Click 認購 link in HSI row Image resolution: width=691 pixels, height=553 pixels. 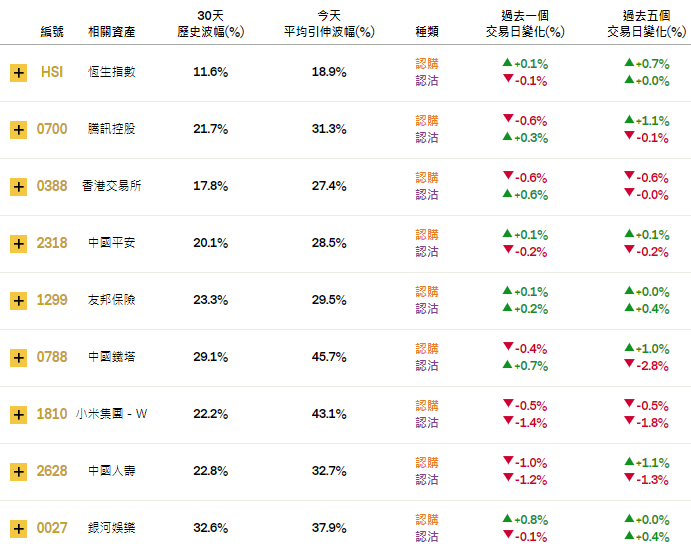[427, 64]
